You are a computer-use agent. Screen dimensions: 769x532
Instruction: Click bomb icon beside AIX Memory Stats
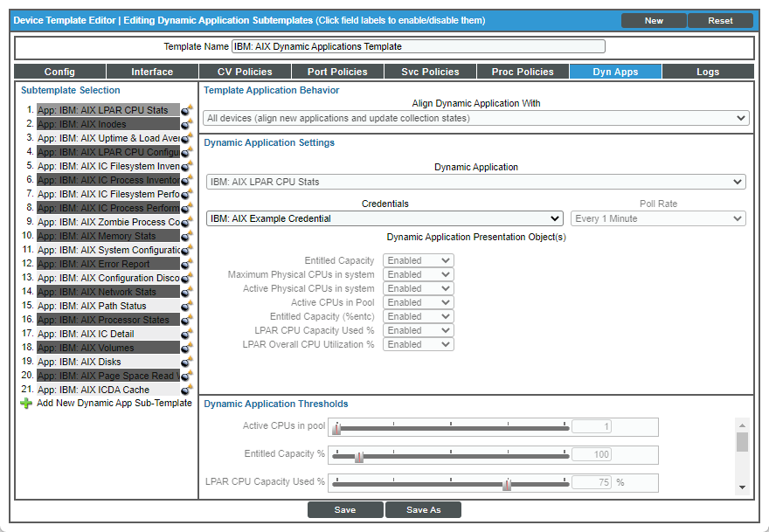point(187,236)
